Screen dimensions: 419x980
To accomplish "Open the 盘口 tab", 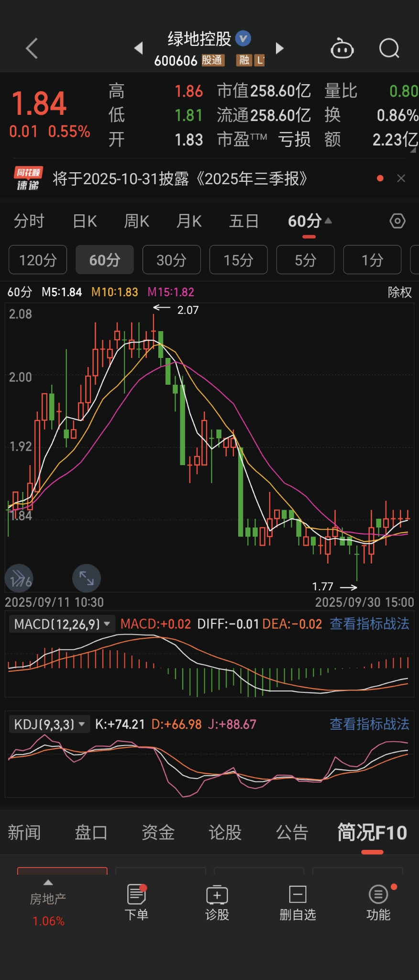I will pyautogui.click(x=91, y=832).
